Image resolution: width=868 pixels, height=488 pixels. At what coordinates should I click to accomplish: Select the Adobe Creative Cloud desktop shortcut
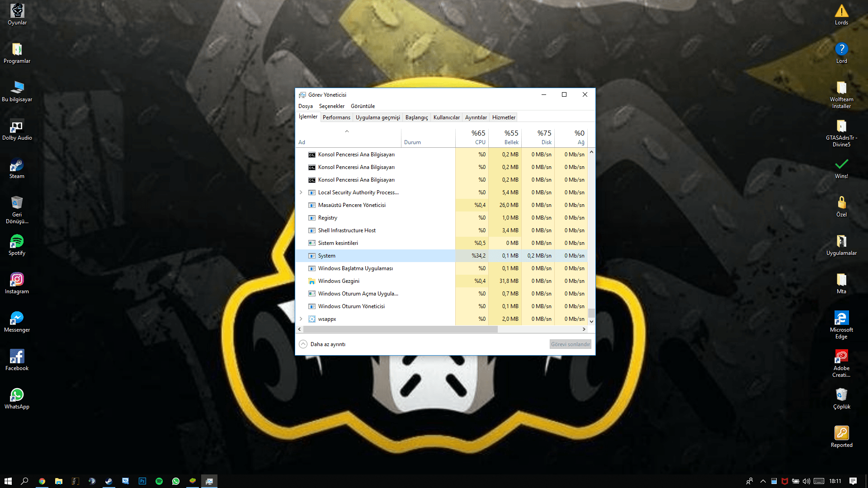[841, 363]
